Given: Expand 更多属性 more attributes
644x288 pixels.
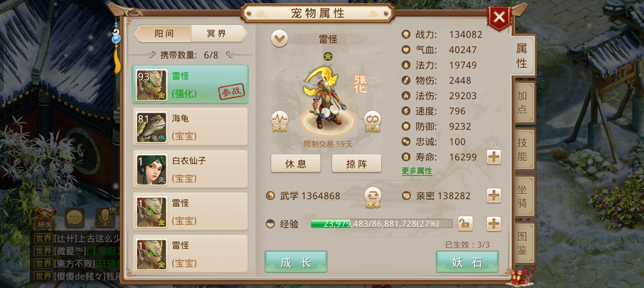Looking at the screenshot, I should click(417, 171).
